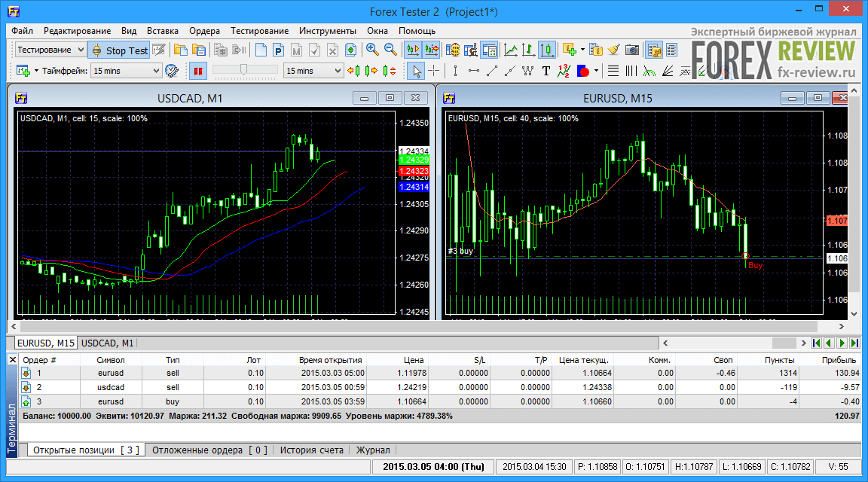
Task: Click the zoom in magnifier
Action: coord(372,50)
